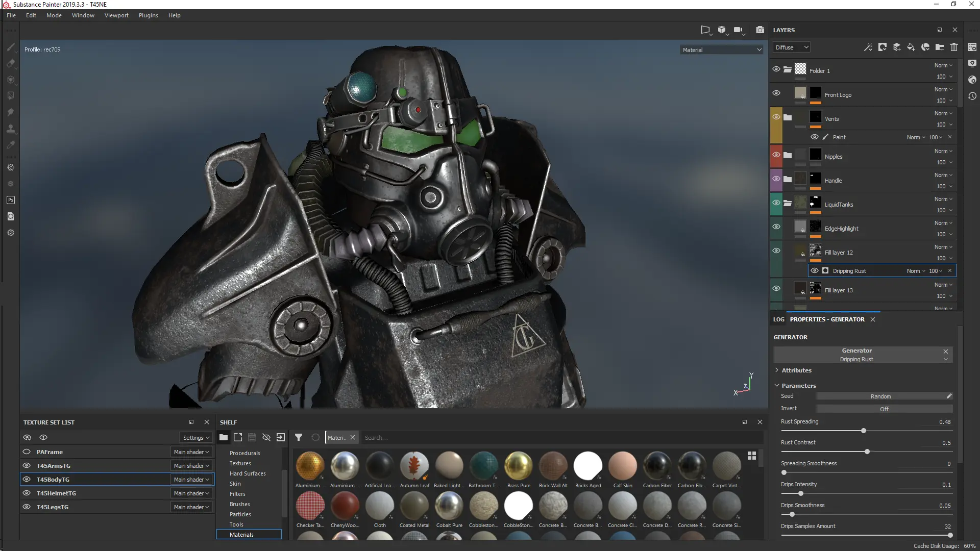This screenshot has width=980, height=551.
Task: Hide the Nipples layer folder
Action: tap(776, 155)
